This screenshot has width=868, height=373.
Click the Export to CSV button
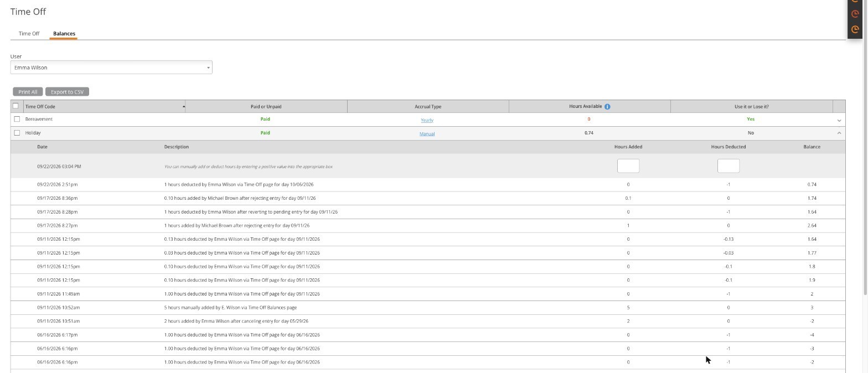tap(67, 92)
